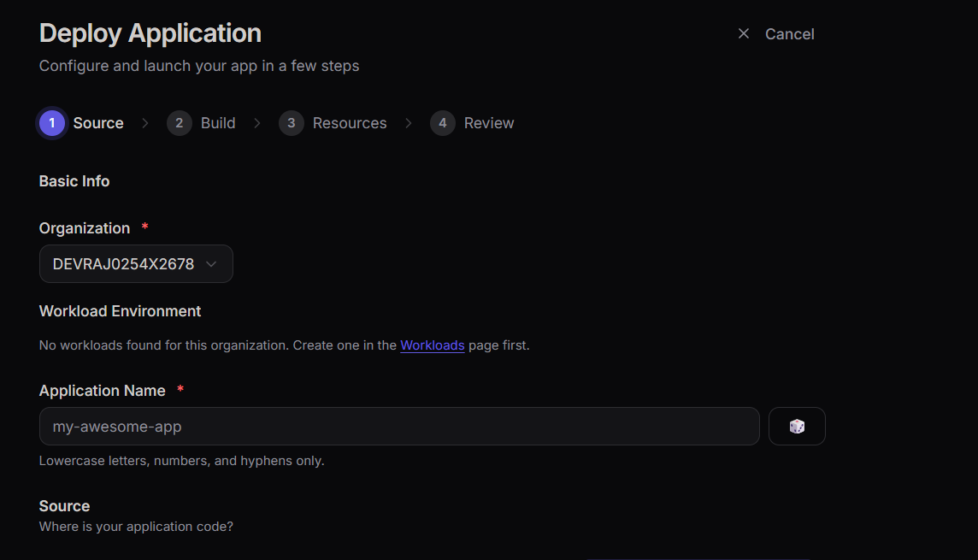Select the Source step label

(98, 123)
